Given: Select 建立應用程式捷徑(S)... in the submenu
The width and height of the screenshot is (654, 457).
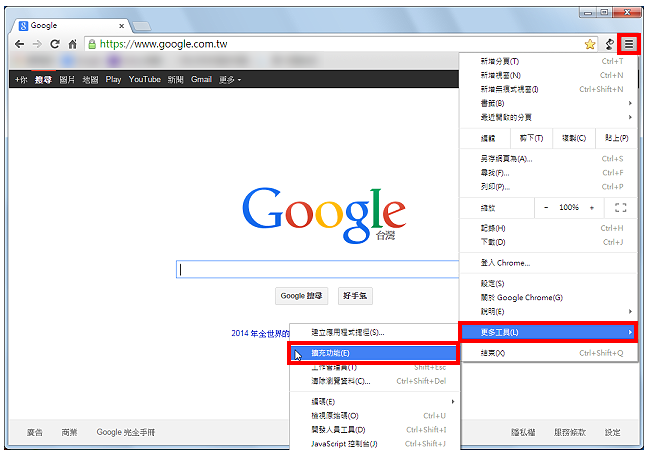Looking at the screenshot, I should [x=375, y=332].
